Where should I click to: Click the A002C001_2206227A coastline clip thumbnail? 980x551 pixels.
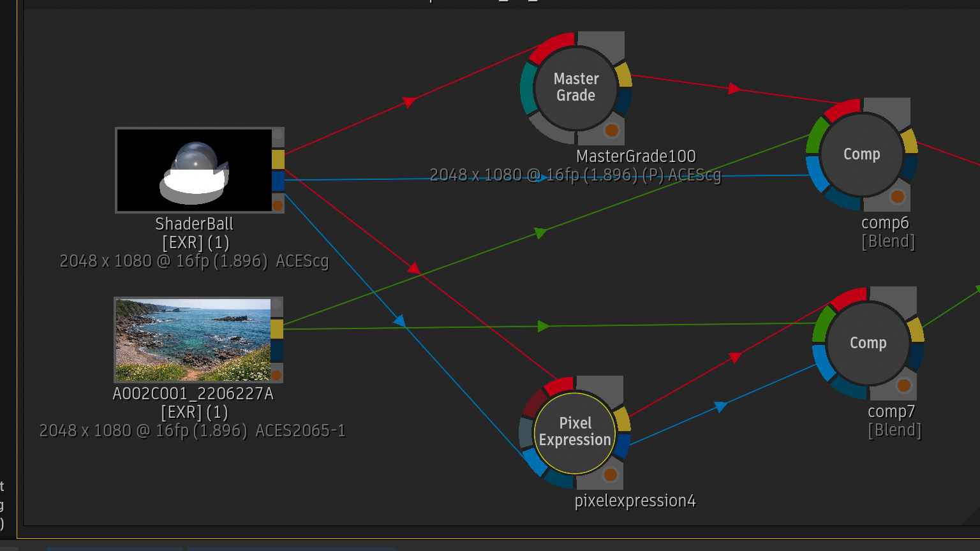pyautogui.click(x=193, y=339)
